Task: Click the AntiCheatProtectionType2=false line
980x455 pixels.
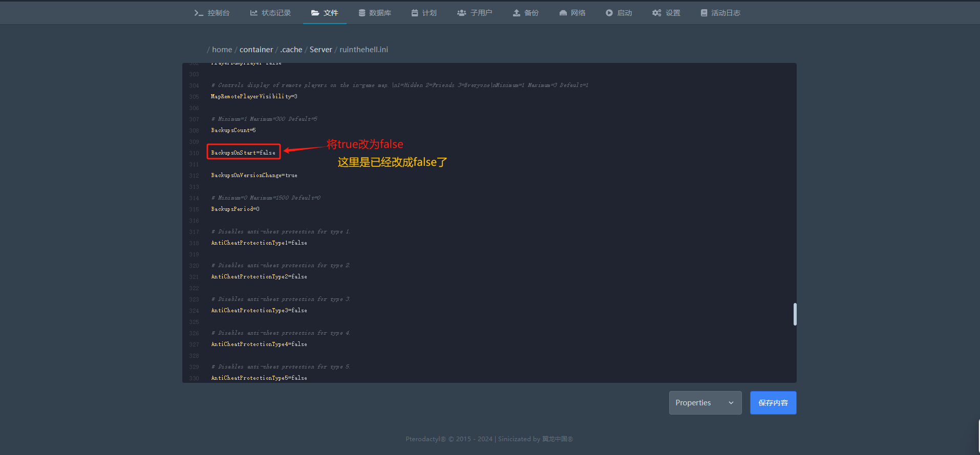Action: click(259, 276)
